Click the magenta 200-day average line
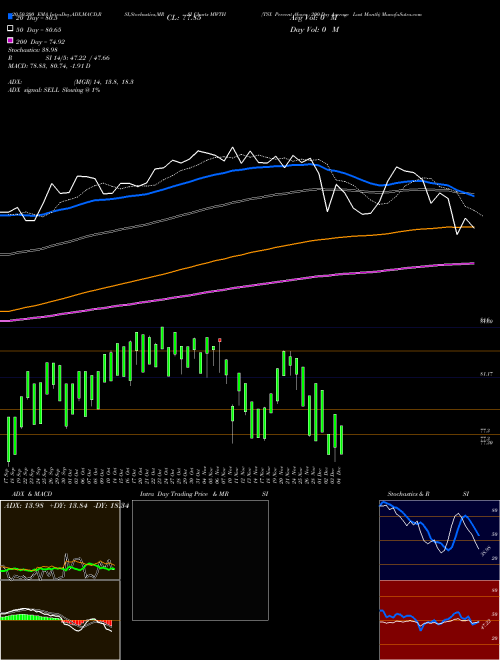 (236, 288)
